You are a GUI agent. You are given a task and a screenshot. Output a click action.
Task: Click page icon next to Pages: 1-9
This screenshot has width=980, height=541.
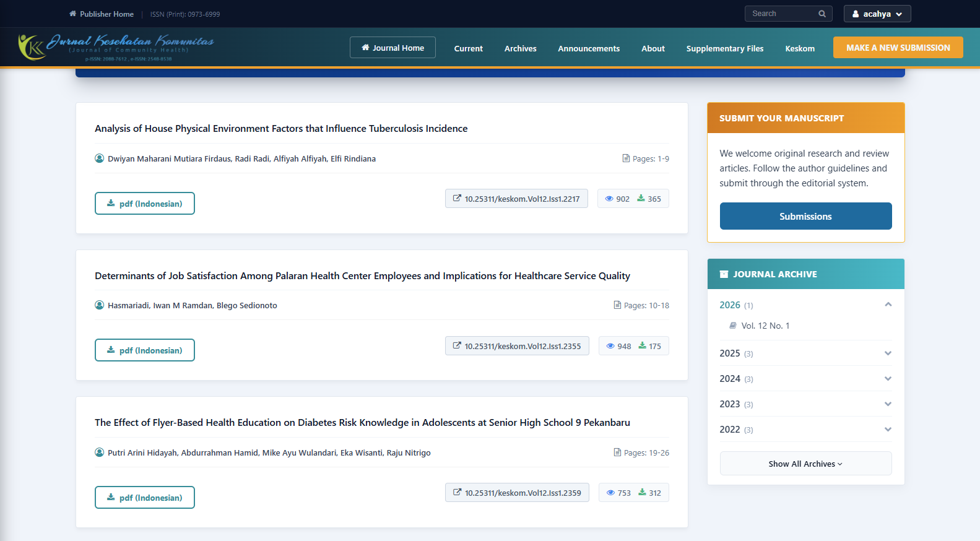[626, 158]
